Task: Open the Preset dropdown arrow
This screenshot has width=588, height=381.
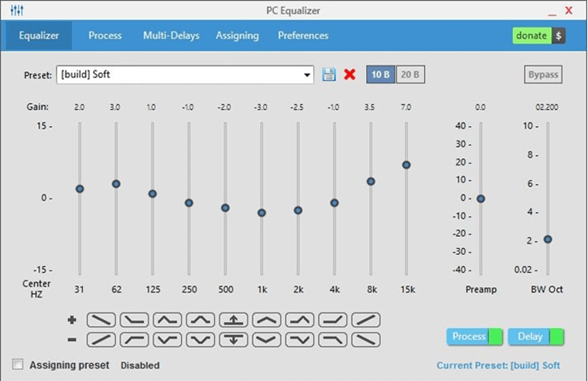Action: 307,75
